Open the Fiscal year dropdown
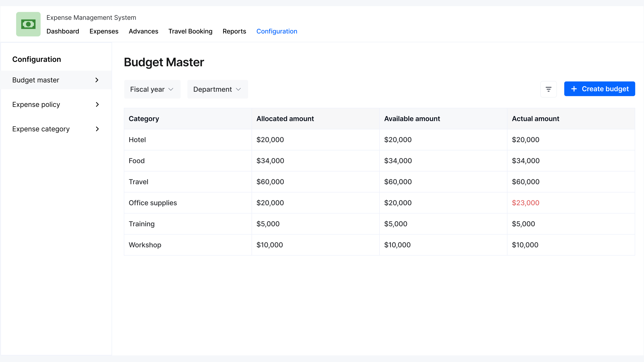This screenshot has height=362, width=644. (152, 89)
